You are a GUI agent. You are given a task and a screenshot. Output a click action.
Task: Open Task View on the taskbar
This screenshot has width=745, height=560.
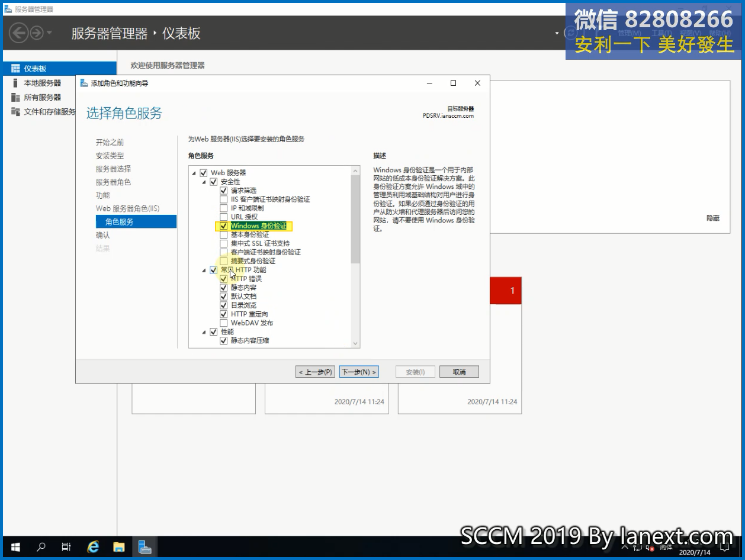66,547
